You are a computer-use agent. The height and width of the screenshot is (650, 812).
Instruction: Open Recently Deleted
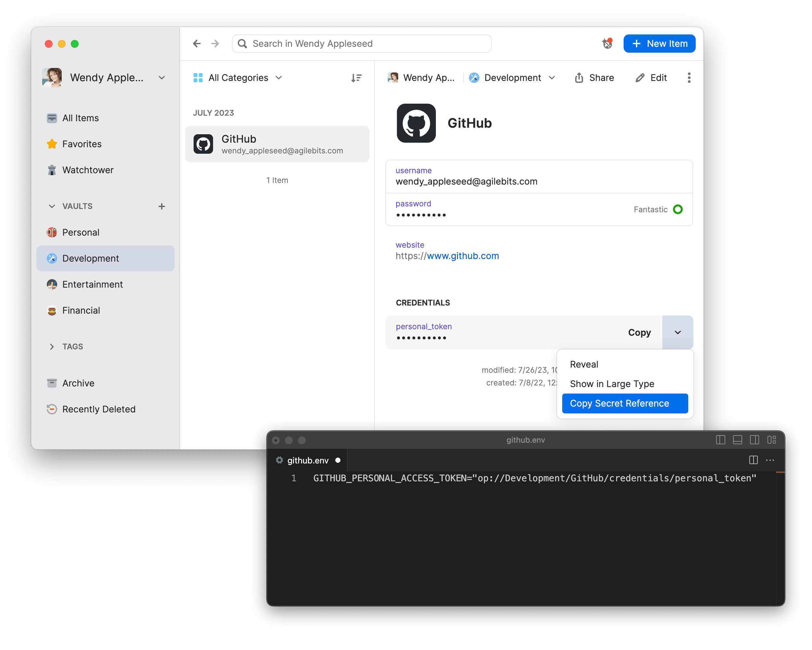pos(99,409)
